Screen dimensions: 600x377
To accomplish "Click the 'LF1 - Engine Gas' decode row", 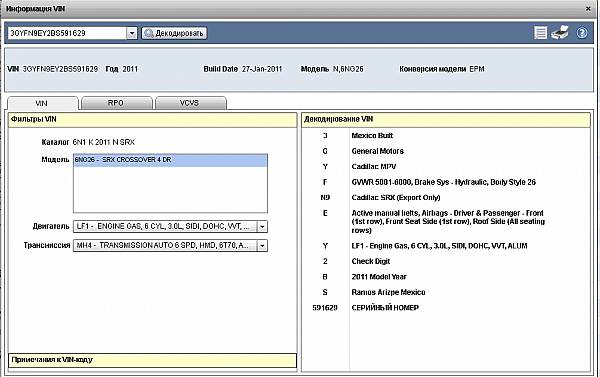I will [x=439, y=246].
